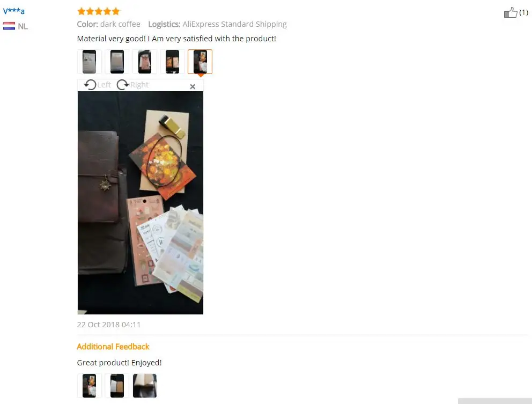The height and width of the screenshot is (404, 532).
Task: Click the five-star rating
Action: point(99,11)
